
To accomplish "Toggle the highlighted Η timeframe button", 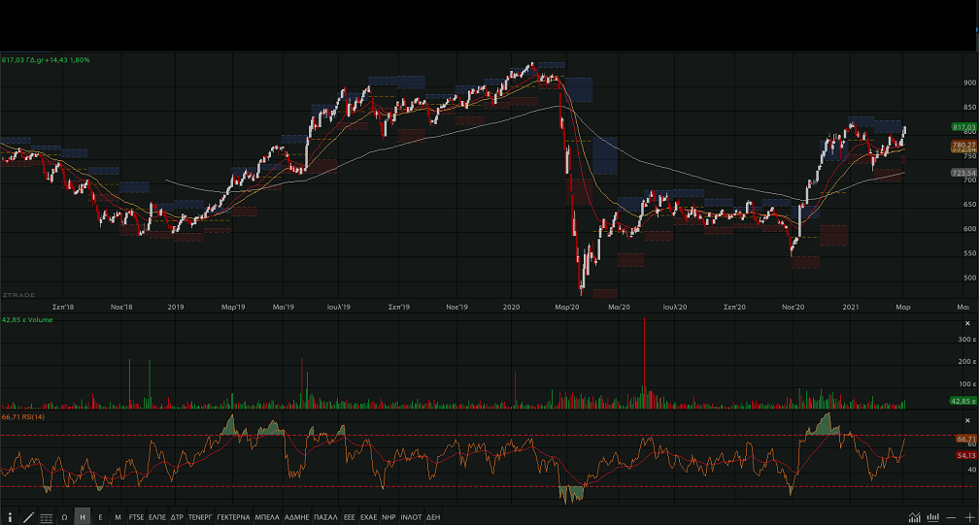I will (83, 517).
